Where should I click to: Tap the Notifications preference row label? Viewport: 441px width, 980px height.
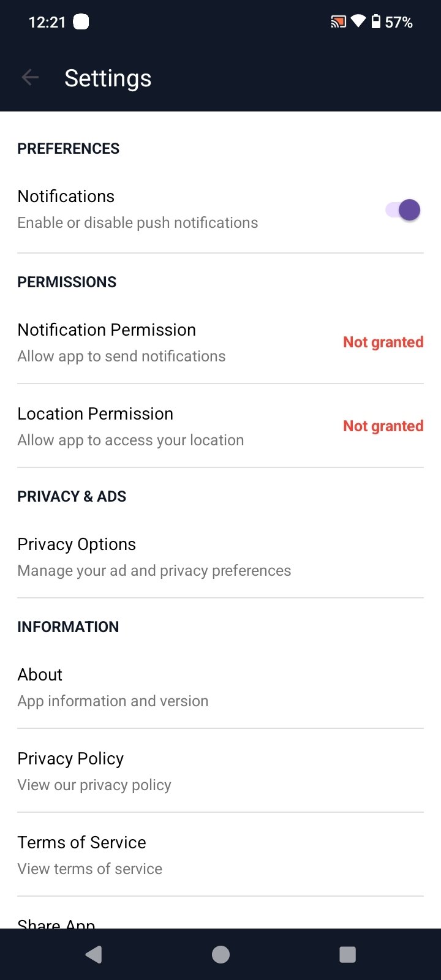tap(66, 197)
